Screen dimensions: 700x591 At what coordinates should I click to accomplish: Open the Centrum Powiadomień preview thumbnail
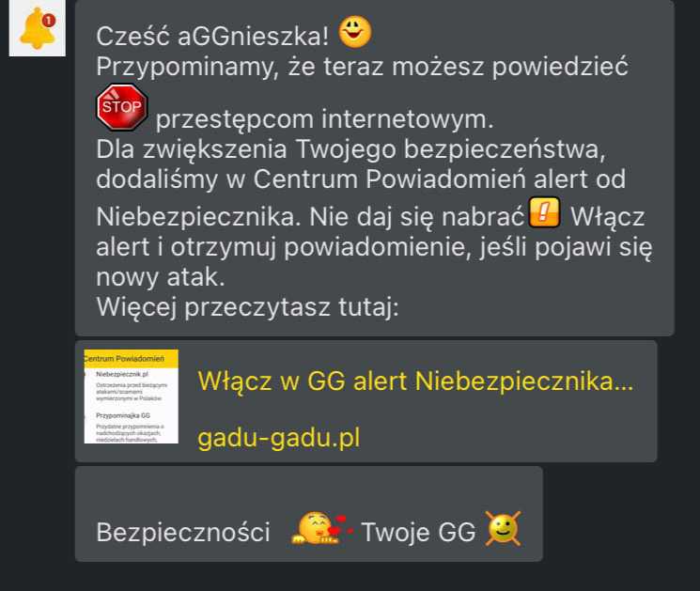coord(132,397)
